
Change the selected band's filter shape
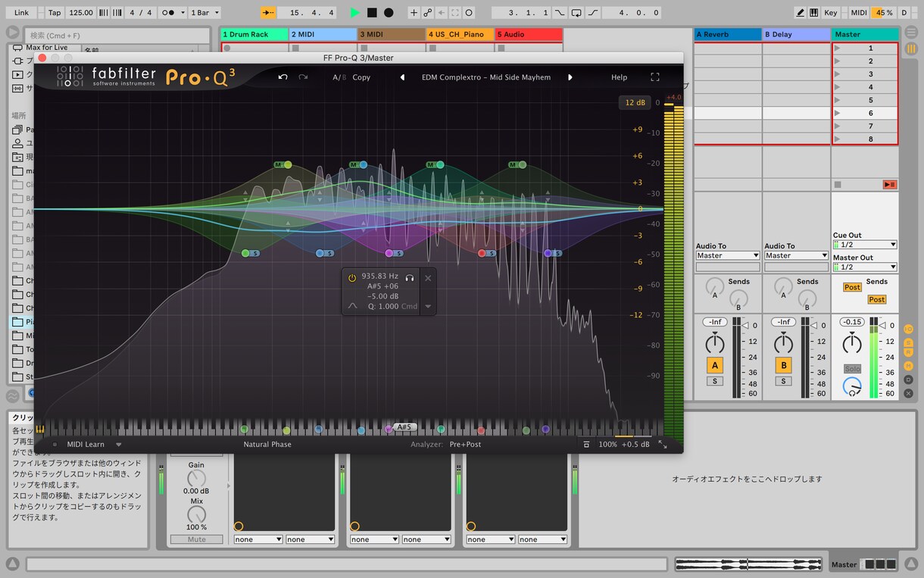(352, 306)
